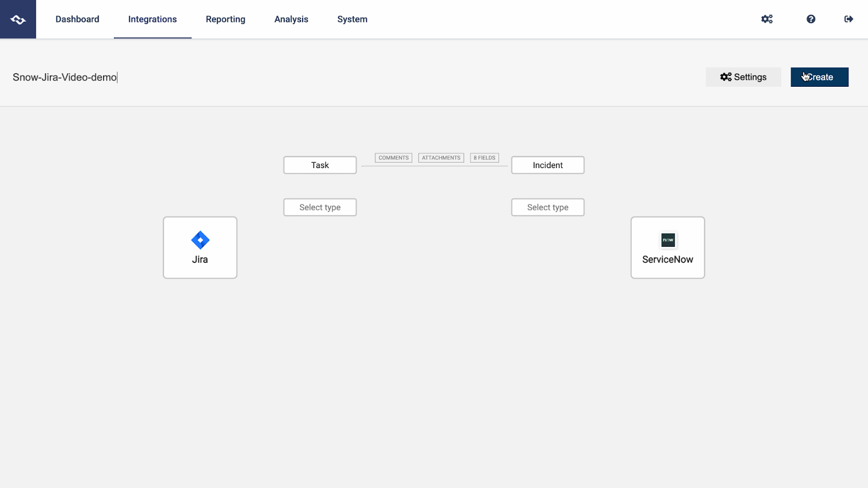Click the gear icon inside Settings button
This screenshot has height=488, width=868.
point(725,77)
